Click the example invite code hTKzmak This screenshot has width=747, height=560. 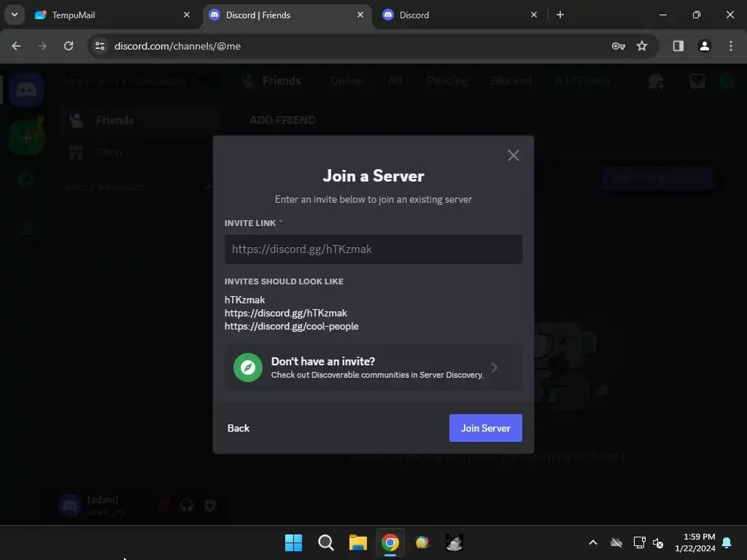(245, 300)
